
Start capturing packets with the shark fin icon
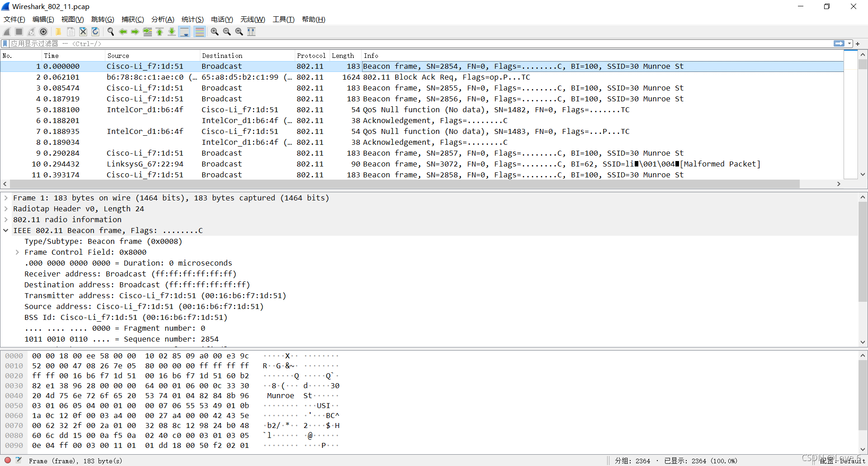[7, 32]
